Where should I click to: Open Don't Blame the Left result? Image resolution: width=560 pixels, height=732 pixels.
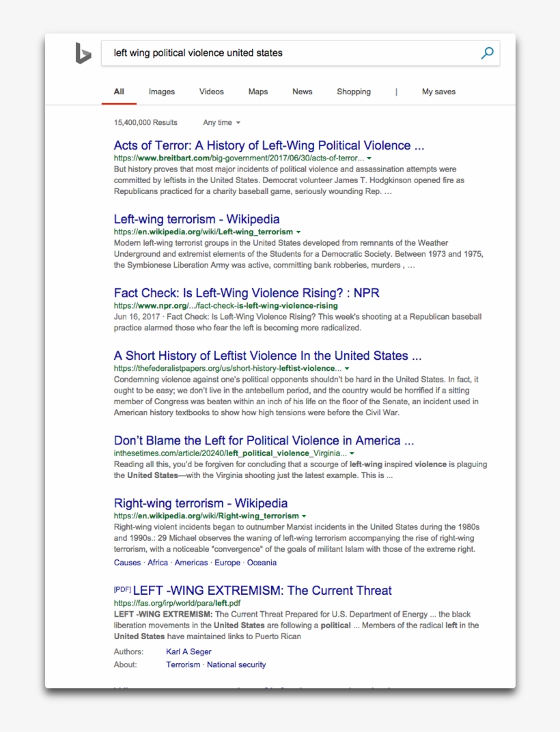pos(264,440)
